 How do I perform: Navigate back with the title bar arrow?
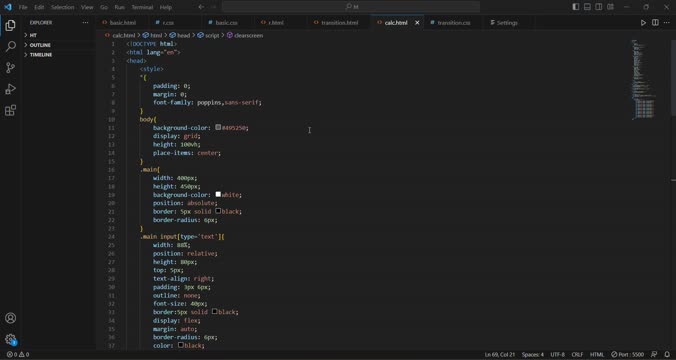coord(201,7)
